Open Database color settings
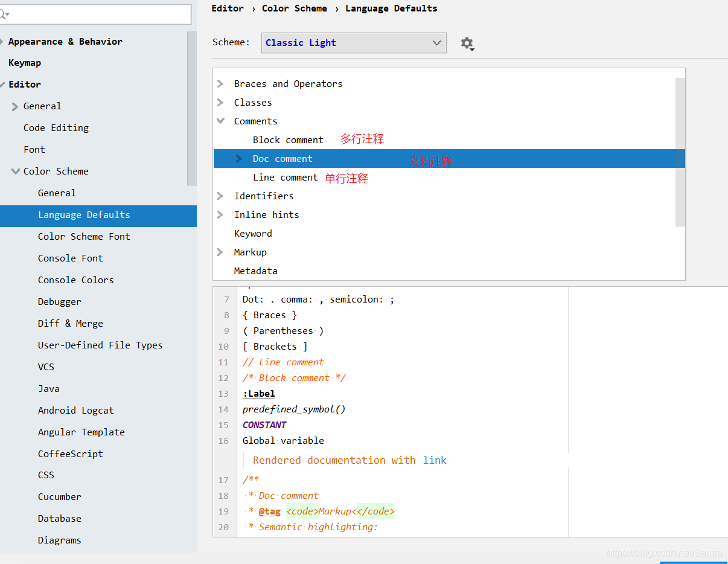This screenshot has width=728, height=564. [60, 519]
